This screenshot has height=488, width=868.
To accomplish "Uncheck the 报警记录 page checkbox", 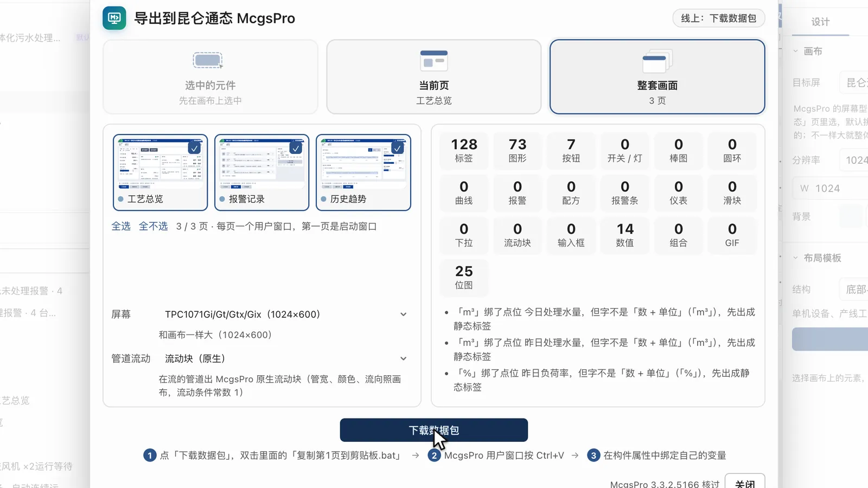I will 296,148.
